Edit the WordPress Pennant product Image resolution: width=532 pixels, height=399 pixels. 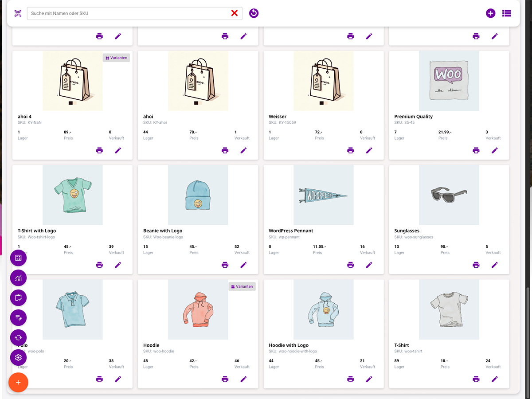[369, 265]
